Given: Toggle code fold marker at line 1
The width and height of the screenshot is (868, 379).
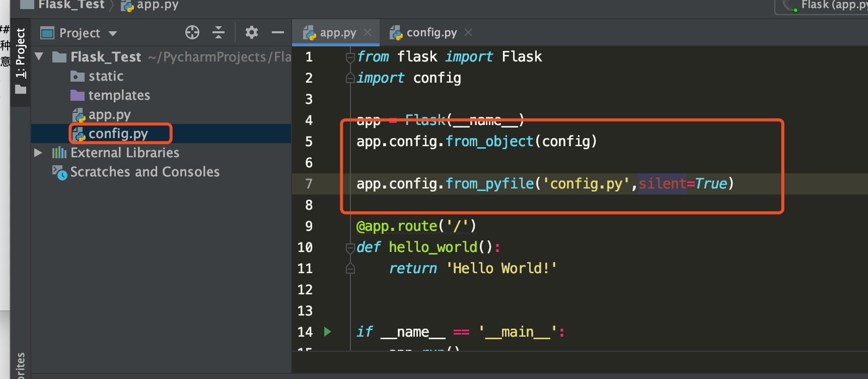Looking at the screenshot, I should [x=350, y=57].
